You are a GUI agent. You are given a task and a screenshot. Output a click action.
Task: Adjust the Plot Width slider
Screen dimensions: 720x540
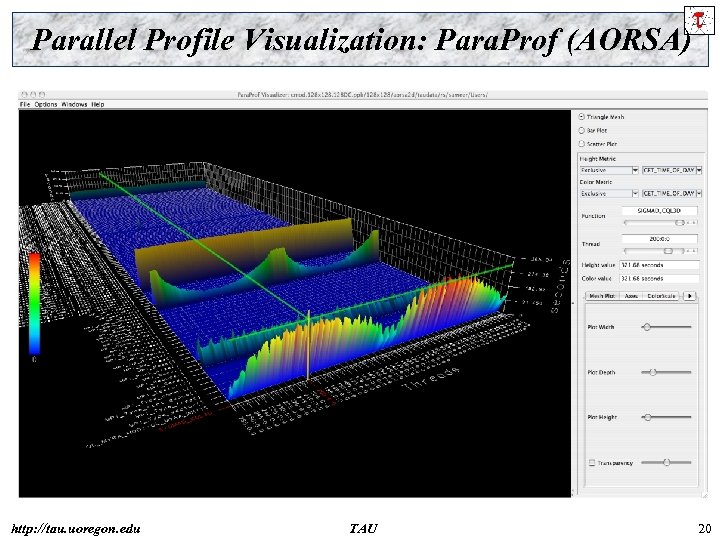pyautogui.click(x=666, y=327)
